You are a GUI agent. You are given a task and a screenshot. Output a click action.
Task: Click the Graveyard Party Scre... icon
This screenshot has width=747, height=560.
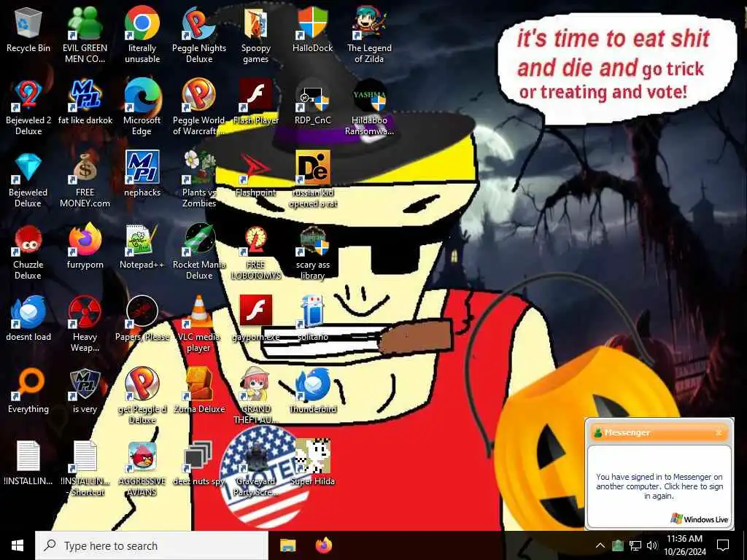point(256,456)
